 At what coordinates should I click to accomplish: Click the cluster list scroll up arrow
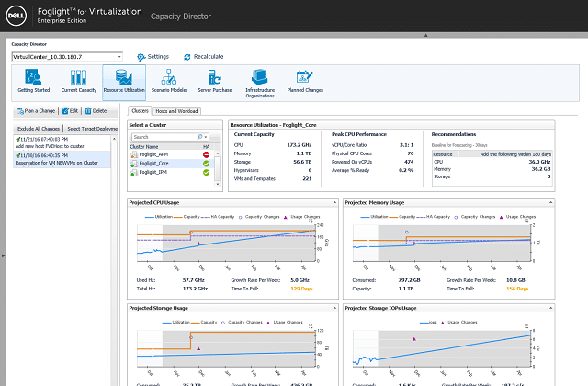[218, 153]
